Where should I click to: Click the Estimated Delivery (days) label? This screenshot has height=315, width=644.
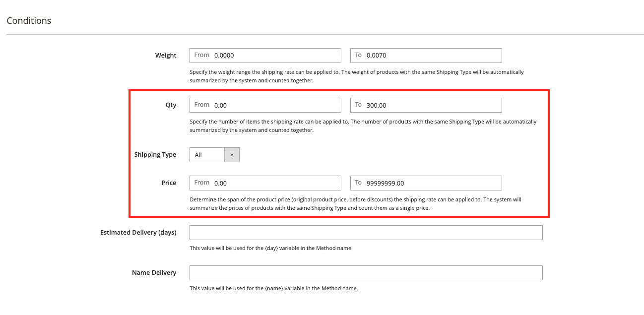click(x=138, y=233)
